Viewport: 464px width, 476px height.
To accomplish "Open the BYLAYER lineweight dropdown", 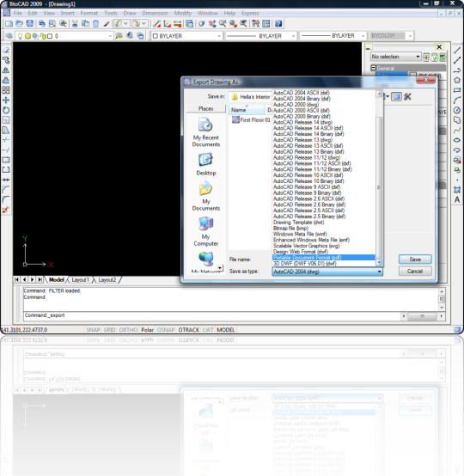I will 363,36.
